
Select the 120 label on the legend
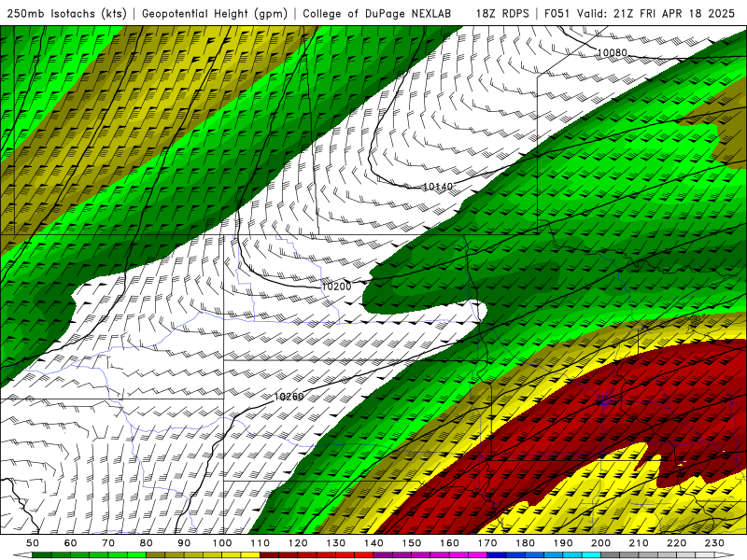[298, 543]
